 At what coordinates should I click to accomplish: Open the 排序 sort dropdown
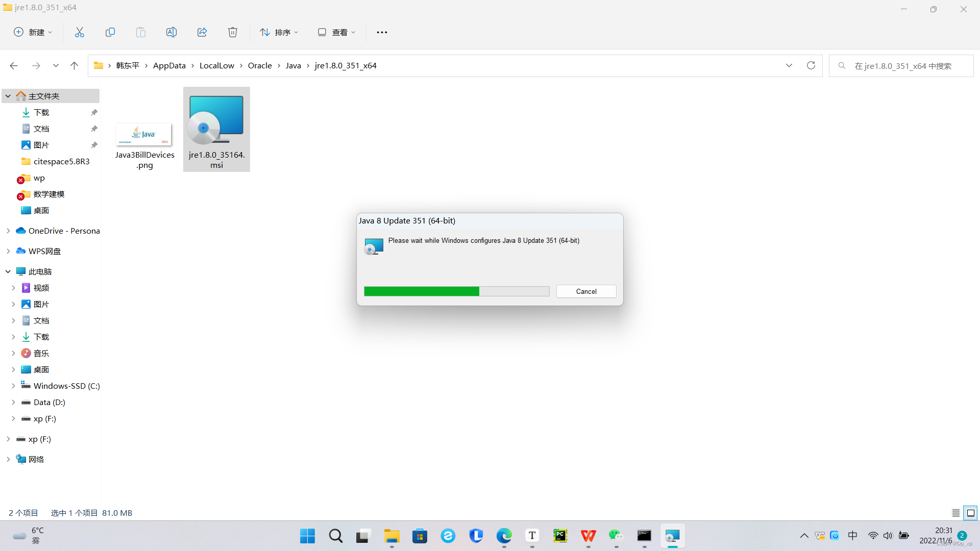279,32
